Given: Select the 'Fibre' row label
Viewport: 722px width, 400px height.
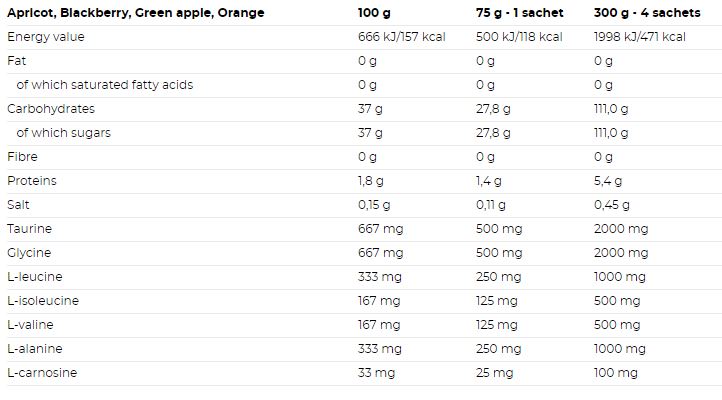Looking at the screenshot, I should [x=22, y=157].
